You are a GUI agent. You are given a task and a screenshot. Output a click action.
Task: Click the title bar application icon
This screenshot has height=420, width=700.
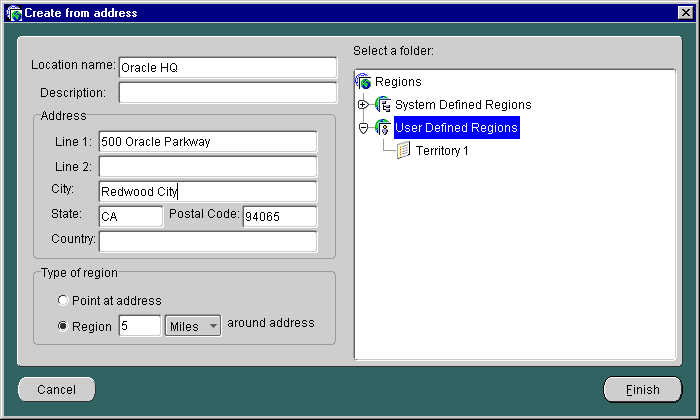pyautogui.click(x=13, y=13)
